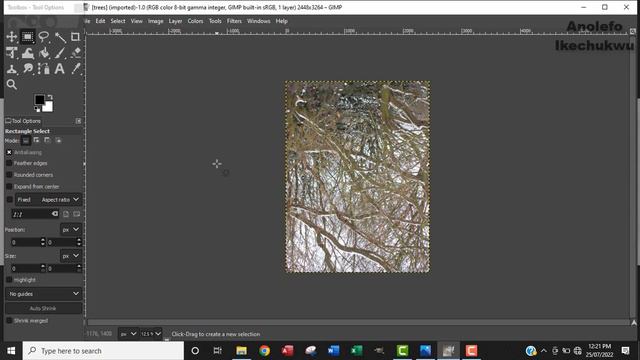Viewport: 640px width, 360px height.
Task: Open Chrome from the taskbar
Action: (264, 351)
